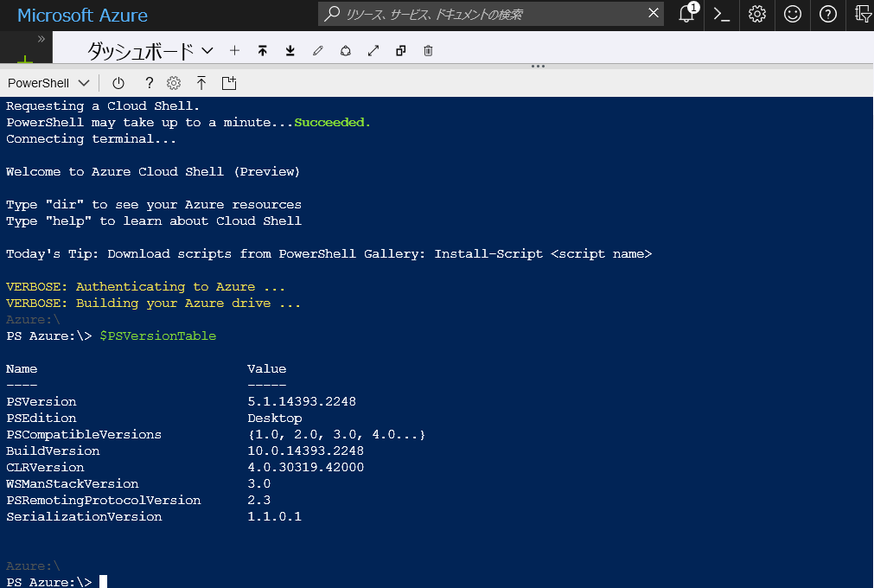Image resolution: width=874 pixels, height=588 pixels.
Task: Open a new Cloud Shell session tab
Action: coord(228,83)
